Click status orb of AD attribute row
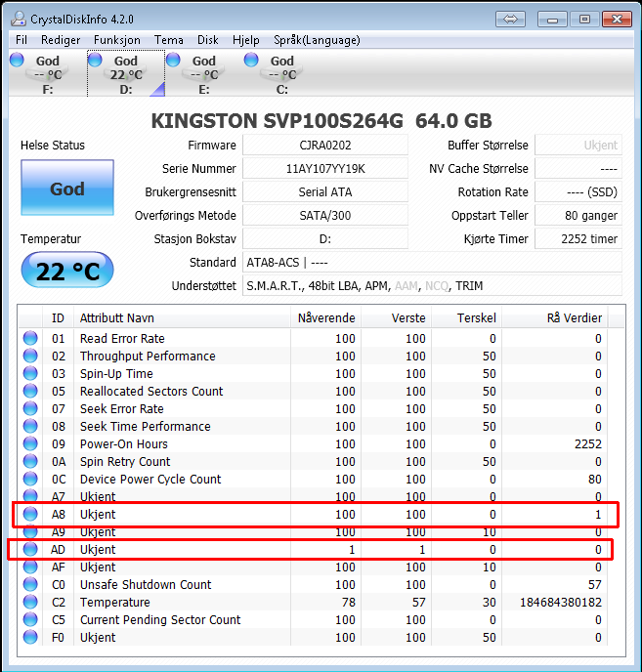Image resolution: width=642 pixels, height=672 pixels. click(30, 549)
